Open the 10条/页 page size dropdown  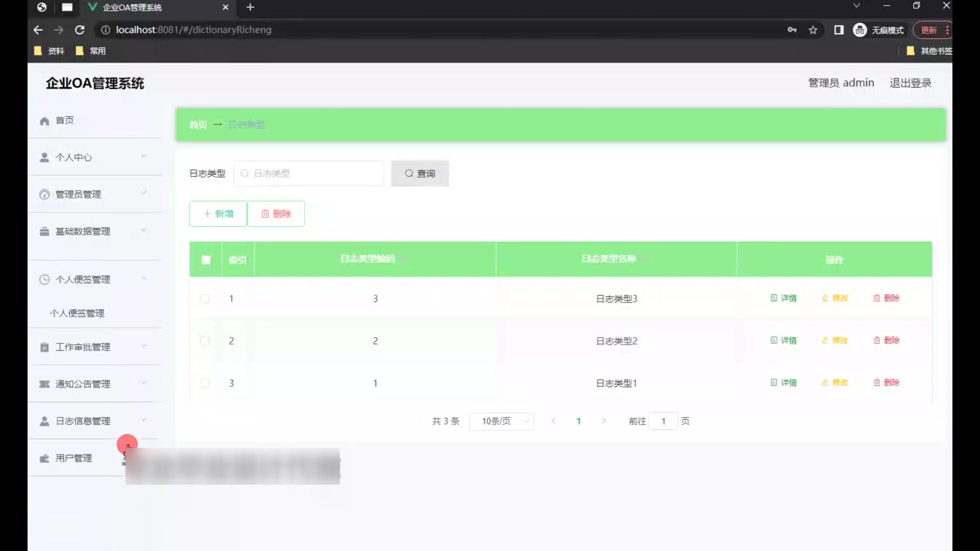click(501, 421)
